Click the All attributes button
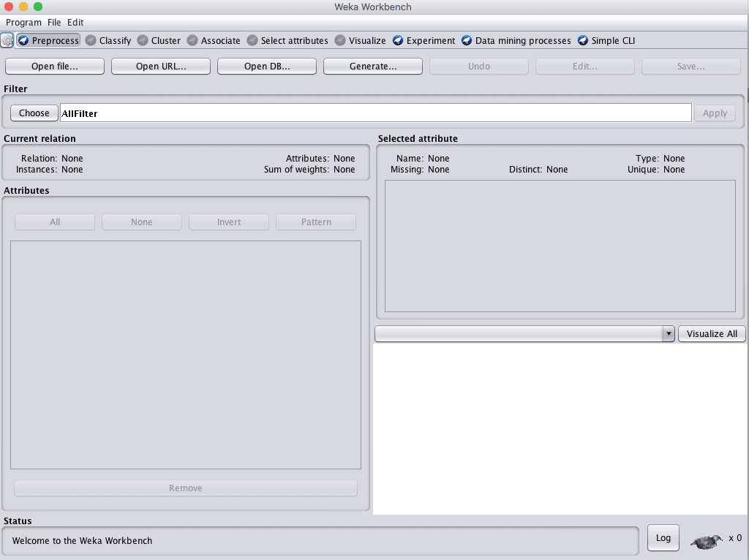749x560 pixels. click(x=55, y=222)
